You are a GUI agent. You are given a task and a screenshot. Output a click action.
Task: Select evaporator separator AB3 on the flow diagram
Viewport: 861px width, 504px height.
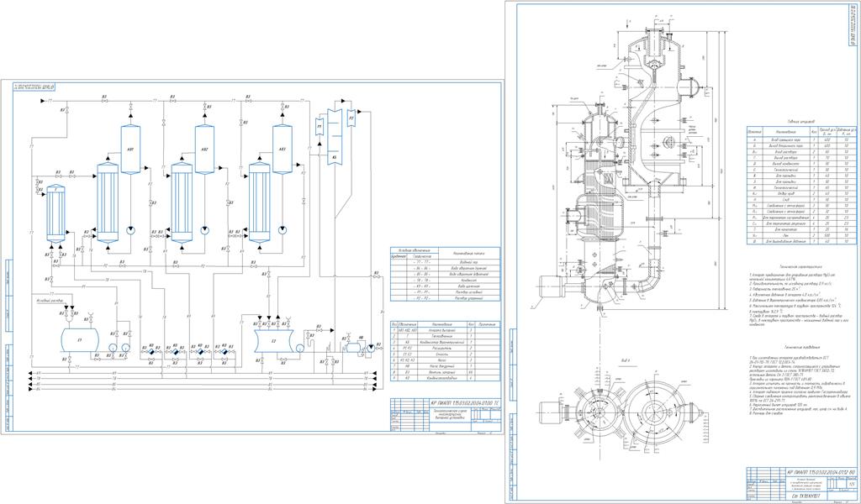[283, 150]
